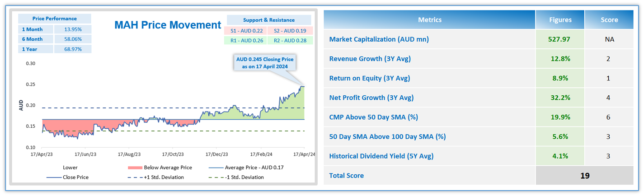Click the R2 - AUD 0.28 resistance cell

[x=289, y=40]
